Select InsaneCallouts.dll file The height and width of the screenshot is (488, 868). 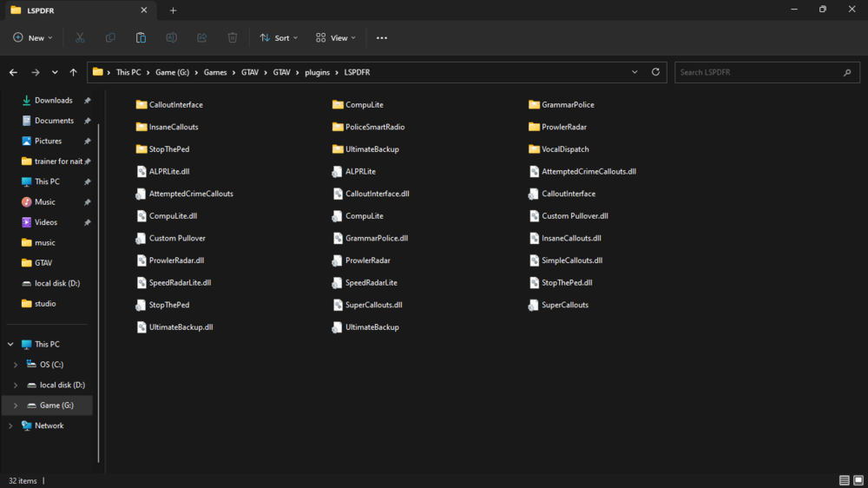click(565, 238)
